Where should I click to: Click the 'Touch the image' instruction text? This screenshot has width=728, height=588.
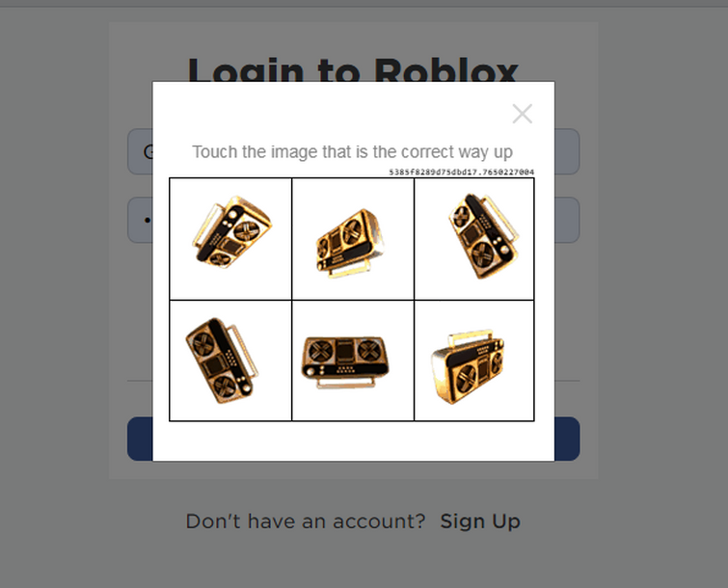tap(352, 151)
